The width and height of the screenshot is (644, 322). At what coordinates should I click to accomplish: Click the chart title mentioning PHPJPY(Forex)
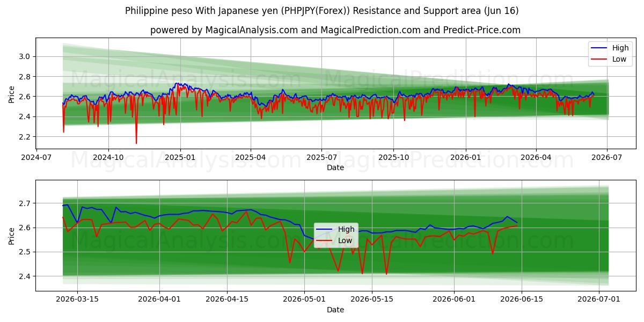321,11
